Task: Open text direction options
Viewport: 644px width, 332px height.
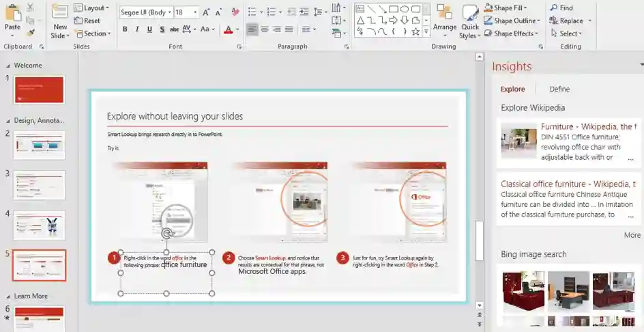Action: 338,8
